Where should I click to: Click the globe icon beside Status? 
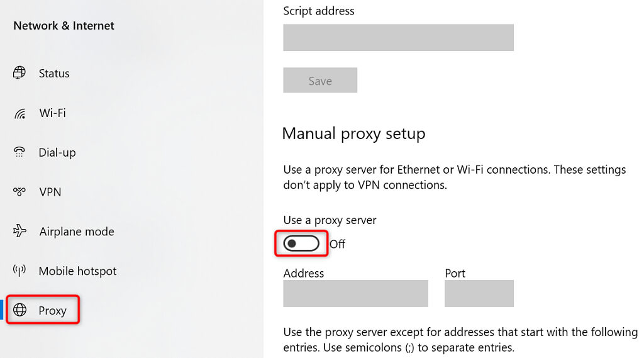pos(19,73)
